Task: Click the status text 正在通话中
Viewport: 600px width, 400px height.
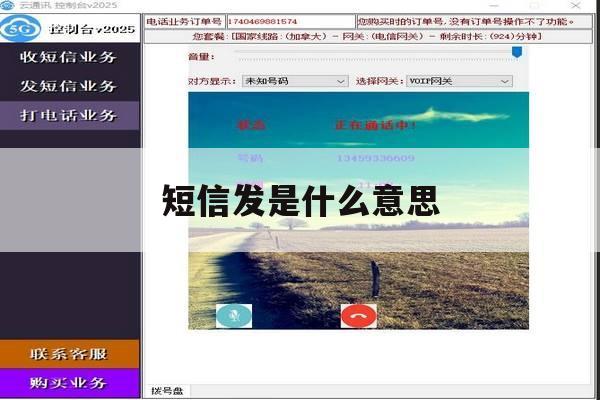Action: [376, 125]
